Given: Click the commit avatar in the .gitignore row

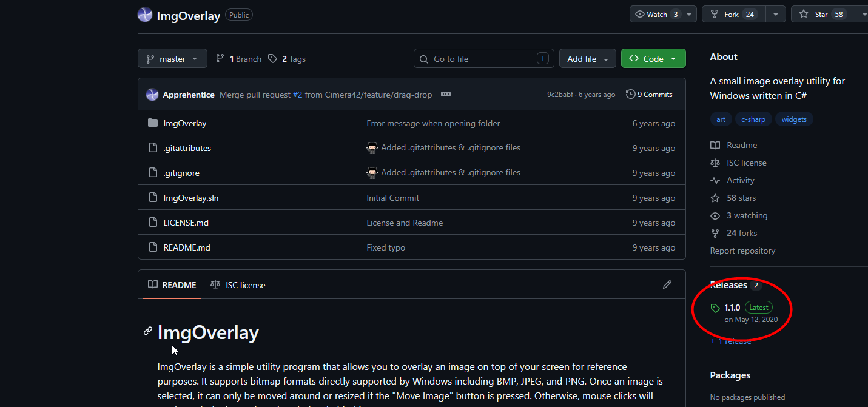Looking at the screenshot, I should [x=372, y=173].
